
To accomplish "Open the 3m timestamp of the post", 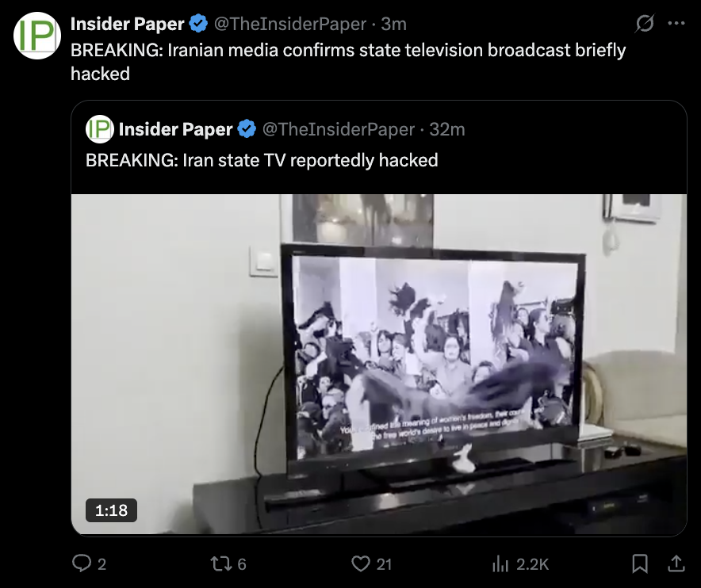I will [x=393, y=24].
